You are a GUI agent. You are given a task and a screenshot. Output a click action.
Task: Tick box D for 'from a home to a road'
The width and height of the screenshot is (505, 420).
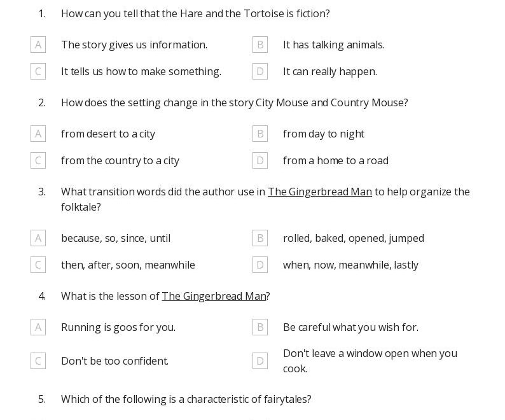coord(259,160)
